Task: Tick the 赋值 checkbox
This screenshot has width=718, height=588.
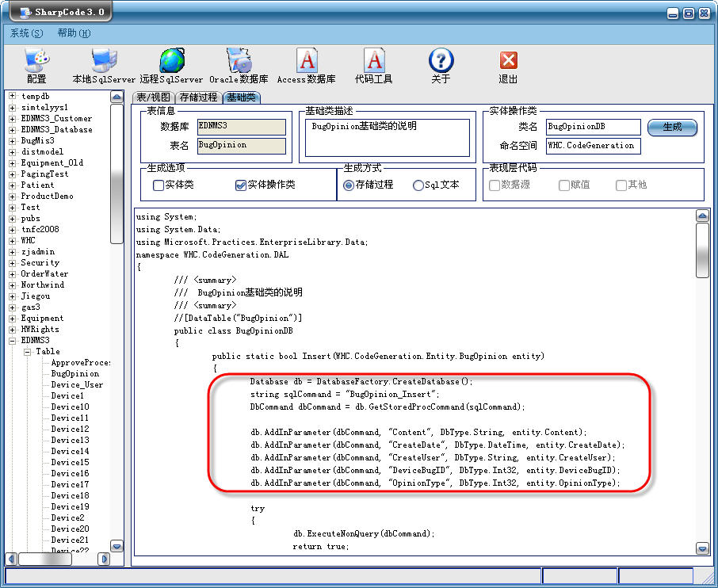Action: [x=564, y=185]
